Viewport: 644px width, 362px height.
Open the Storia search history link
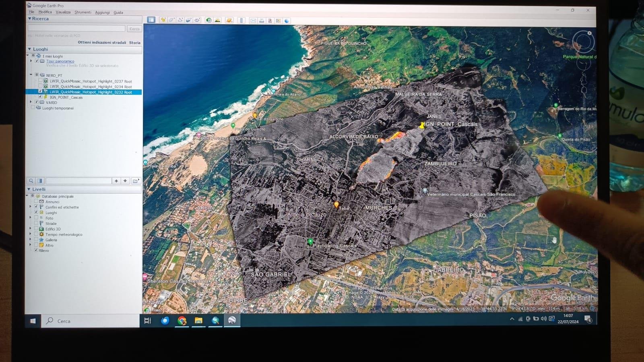[135, 42]
